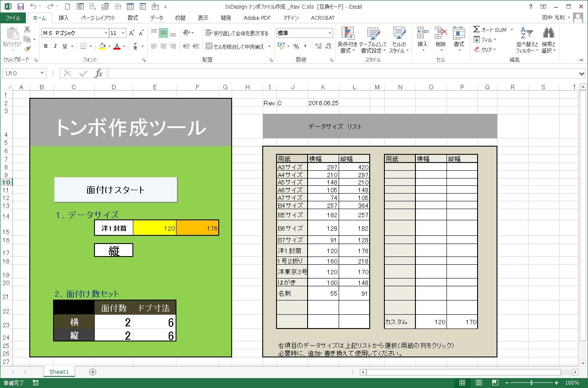Screen dimensions: 588x388
Task: Switch to the 開発 developer tab
Action: click(226, 18)
